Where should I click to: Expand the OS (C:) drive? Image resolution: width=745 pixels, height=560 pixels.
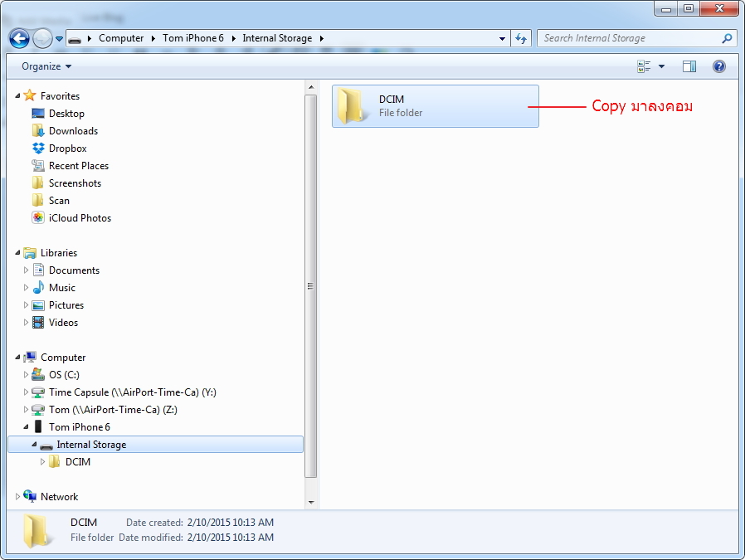tap(26, 375)
